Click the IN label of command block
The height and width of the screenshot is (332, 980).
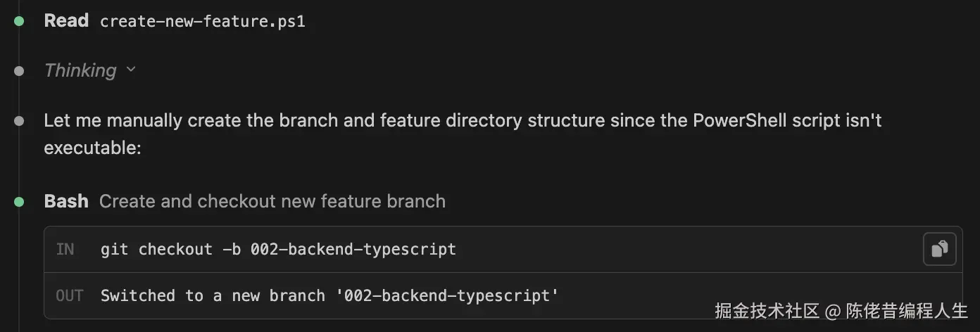65,249
